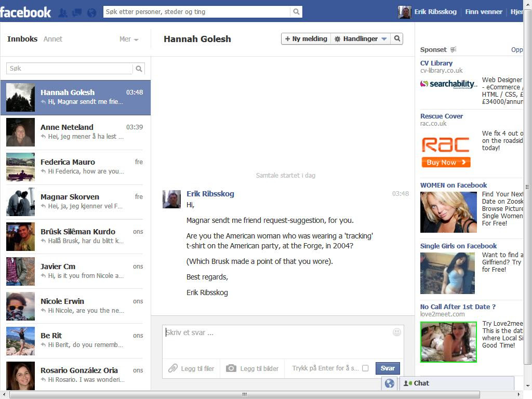Click Legg til filer text link
This screenshot has width=532, height=399.
[197, 368]
